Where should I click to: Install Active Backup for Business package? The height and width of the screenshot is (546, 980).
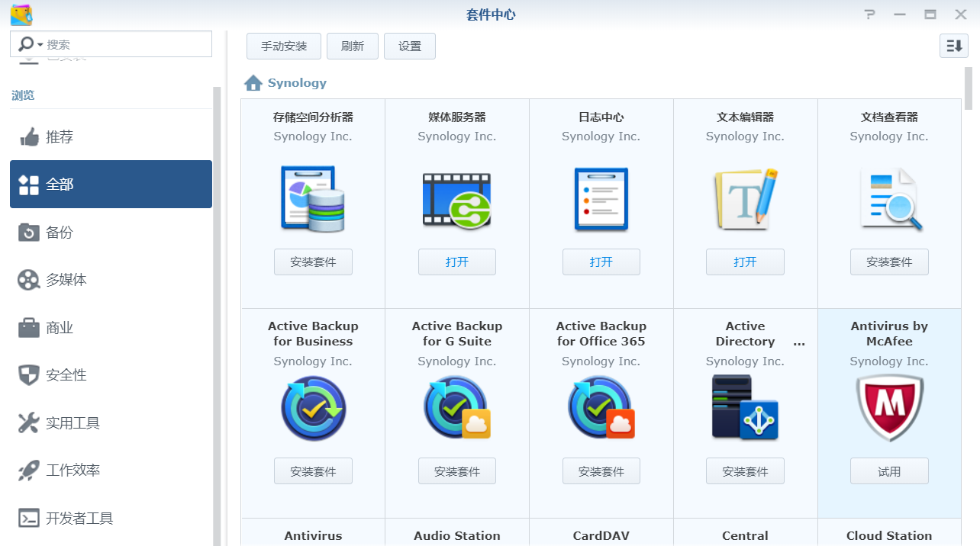point(313,471)
